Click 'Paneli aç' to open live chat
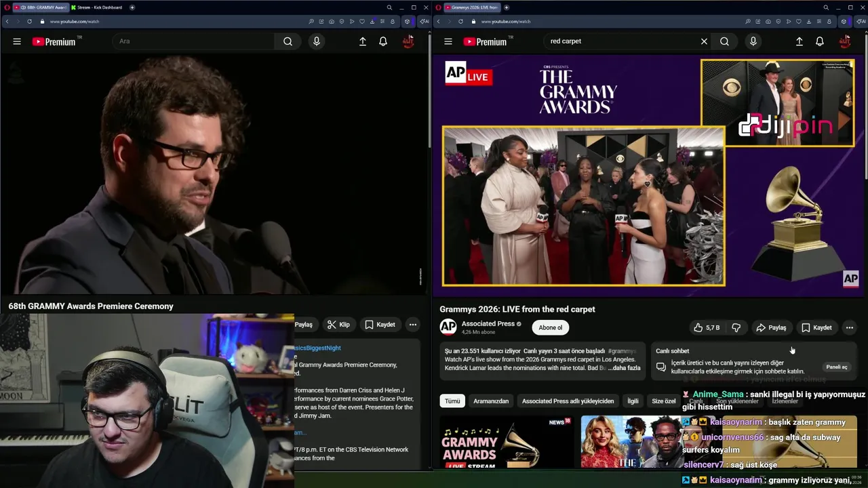 (836, 367)
